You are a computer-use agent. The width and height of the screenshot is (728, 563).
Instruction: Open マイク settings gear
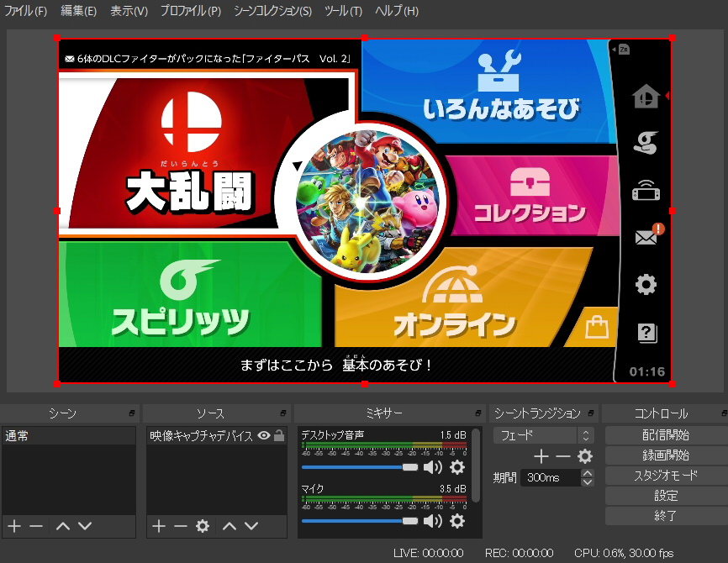[457, 521]
